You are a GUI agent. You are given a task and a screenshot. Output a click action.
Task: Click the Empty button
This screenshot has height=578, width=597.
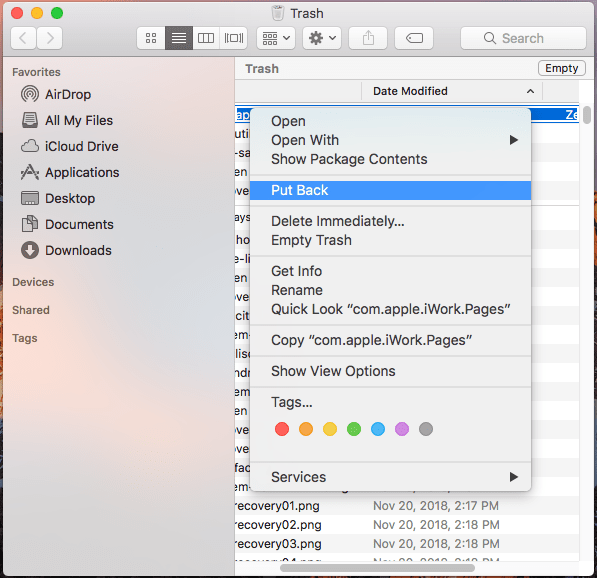tap(562, 68)
